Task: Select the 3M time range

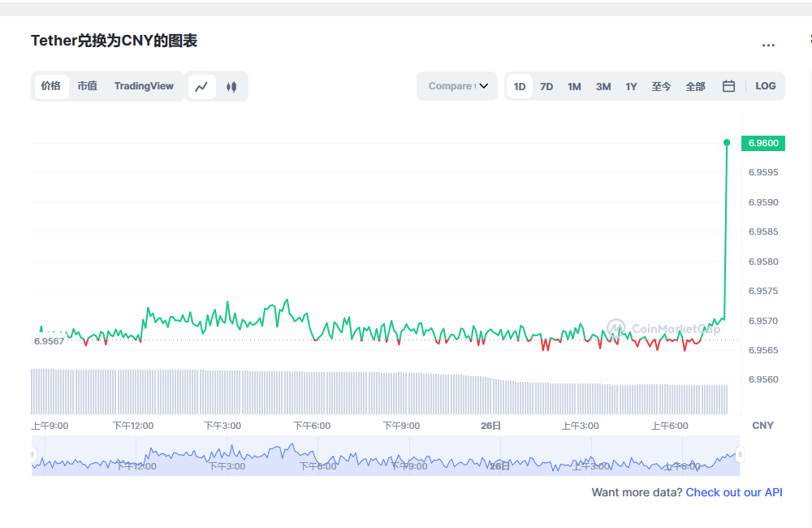Action: [x=603, y=87]
